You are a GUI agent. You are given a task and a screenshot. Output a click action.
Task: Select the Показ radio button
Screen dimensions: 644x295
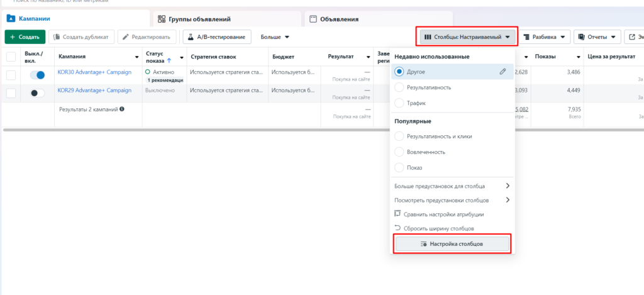click(x=399, y=168)
